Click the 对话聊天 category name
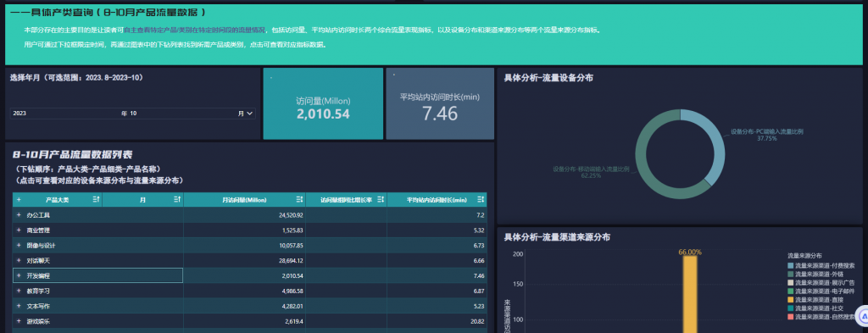Image resolution: width=868 pixels, height=333 pixels. point(38,260)
